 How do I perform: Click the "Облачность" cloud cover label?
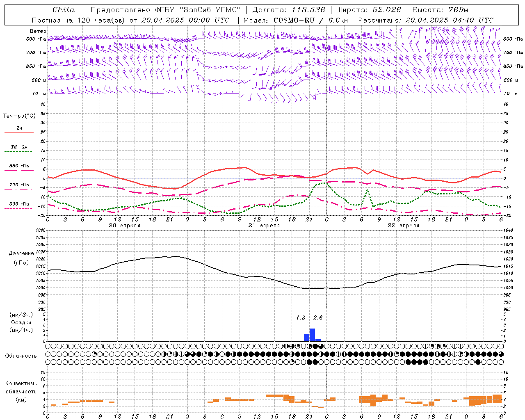[21, 356]
